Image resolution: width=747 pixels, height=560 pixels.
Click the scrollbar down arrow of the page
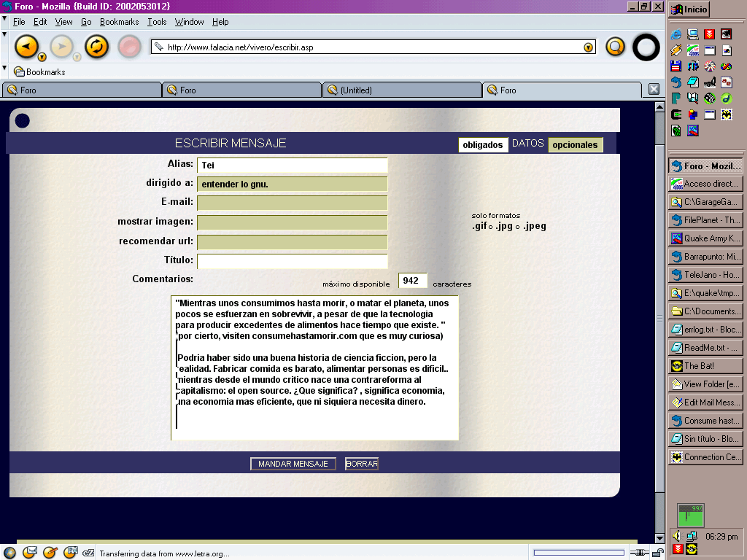(x=659, y=539)
